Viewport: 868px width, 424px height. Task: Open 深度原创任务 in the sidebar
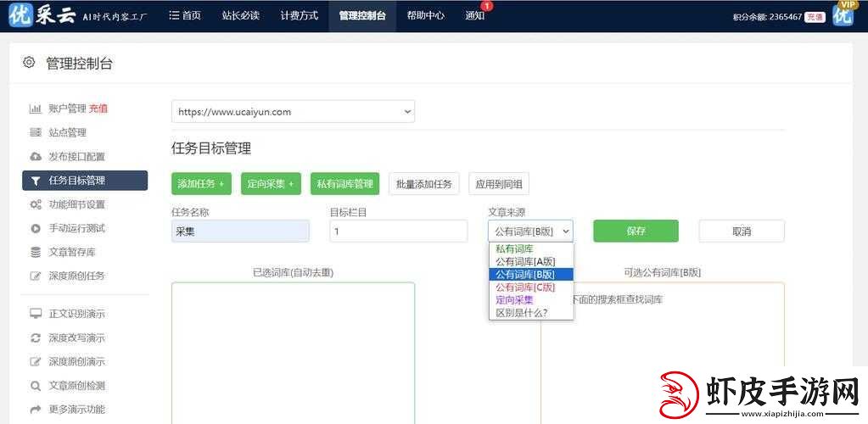click(x=76, y=276)
